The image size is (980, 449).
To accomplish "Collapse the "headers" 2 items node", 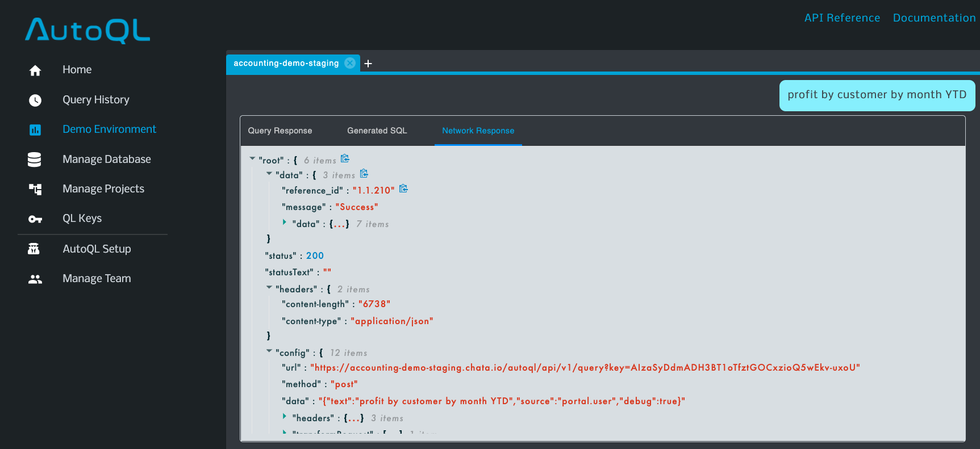I will 269,288.
